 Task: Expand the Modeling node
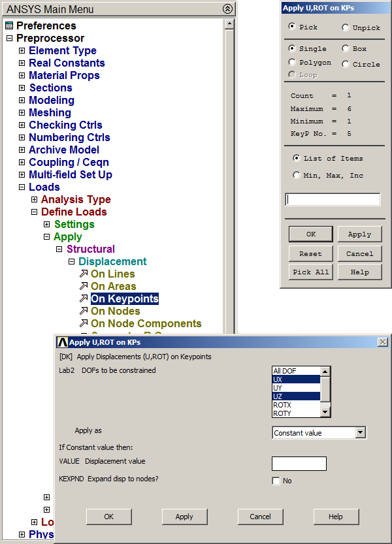22,101
